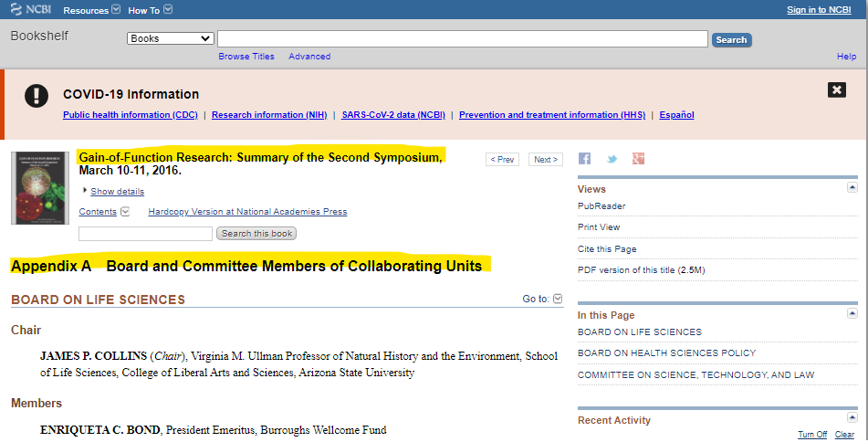This screenshot has width=868, height=442.
Task: Clear recent activity list
Action: tap(844, 435)
